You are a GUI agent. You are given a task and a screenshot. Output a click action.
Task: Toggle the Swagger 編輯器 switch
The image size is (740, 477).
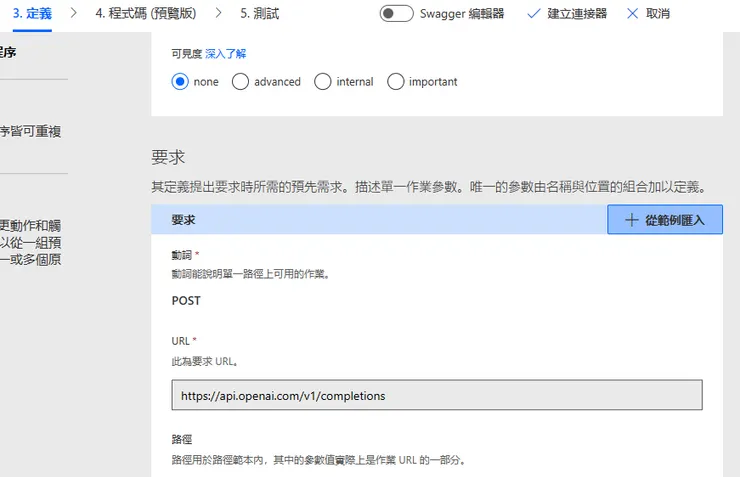[397, 14]
